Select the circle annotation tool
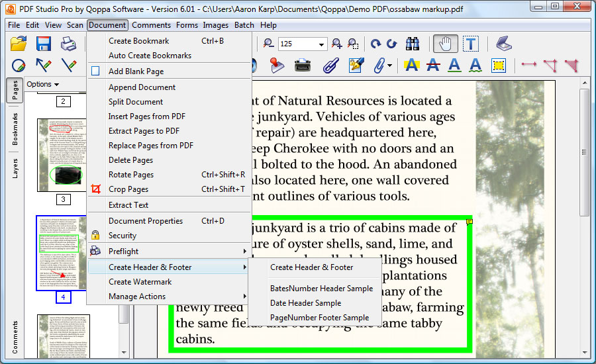Image resolution: width=596 pixels, height=364 pixels. [19, 66]
